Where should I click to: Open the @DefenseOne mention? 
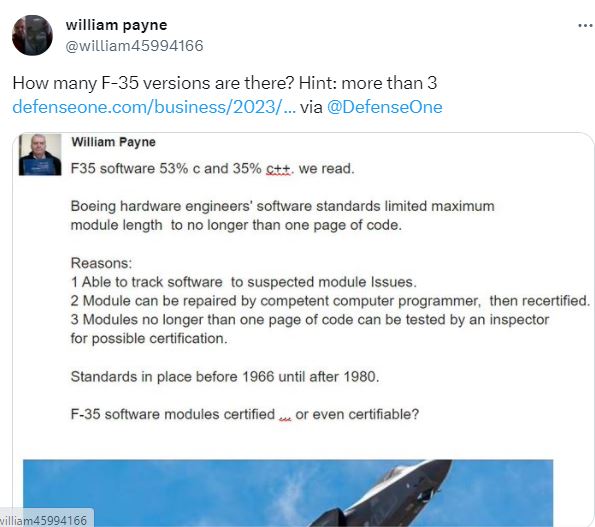point(384,107)
